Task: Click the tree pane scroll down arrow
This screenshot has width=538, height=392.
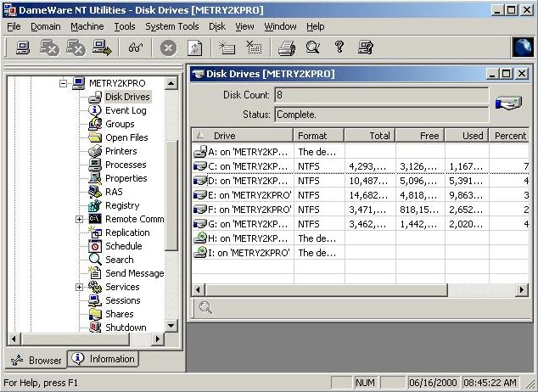Action: pyautogui.click(x=171, y=326)
